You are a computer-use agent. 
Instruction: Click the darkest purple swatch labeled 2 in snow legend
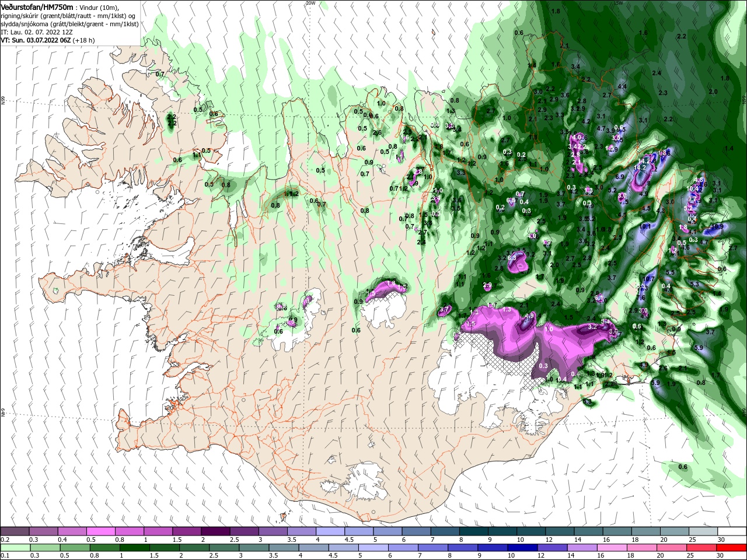tap(215, 531)
